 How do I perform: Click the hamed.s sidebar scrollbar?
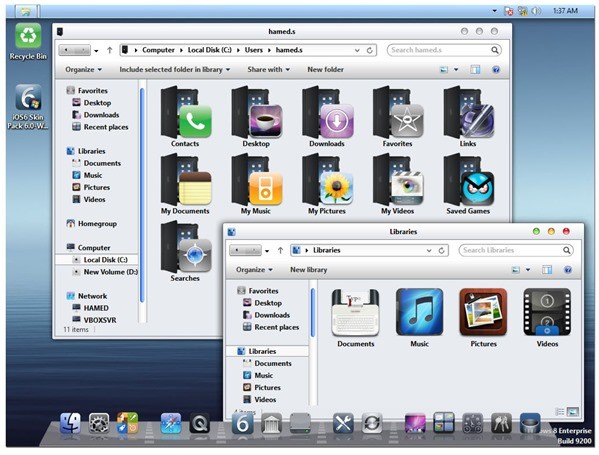[142, 195]
